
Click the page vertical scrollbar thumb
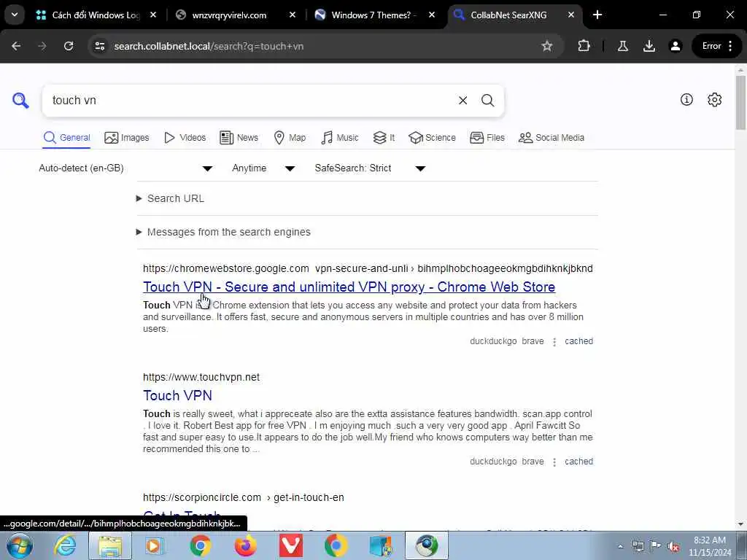click(740, 101)
